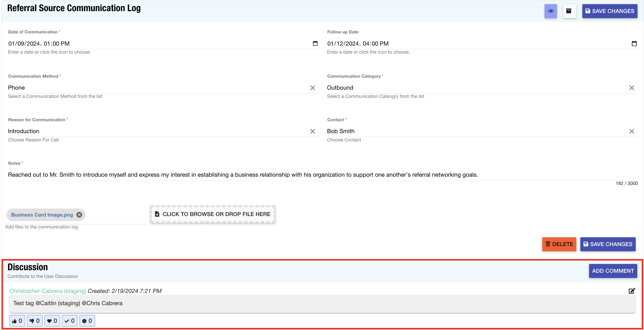This screenshot has height=330, width=644.
Task: Open Communication Method dropdown
Action: click(x=155, y=88)
